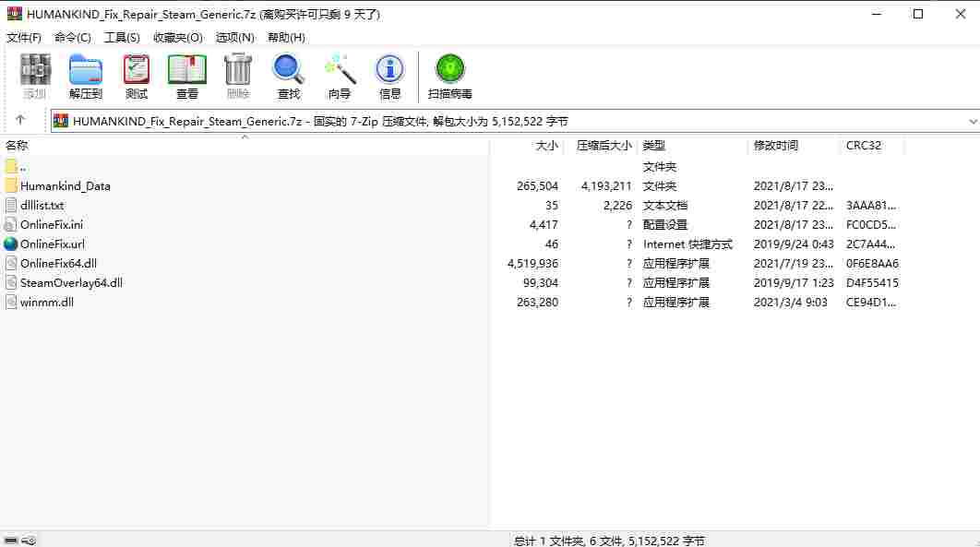Image resolution: width=980 pixels, height=547 pixels.
Task: Select the OnlineFix64.dll file icon
Action: pos(11,263)
